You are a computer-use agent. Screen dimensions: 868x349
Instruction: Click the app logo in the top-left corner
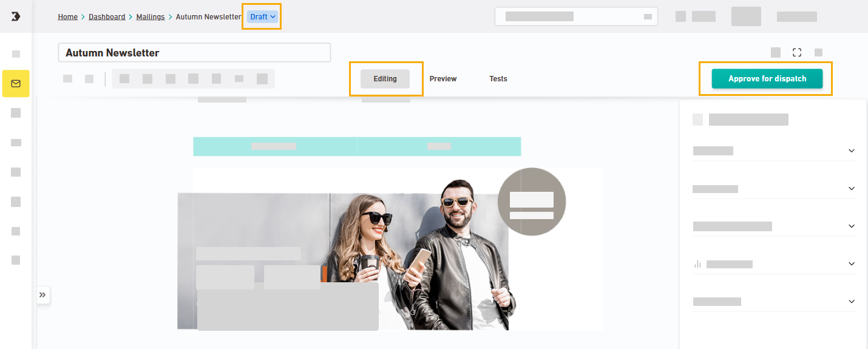(x=16, y=16)
